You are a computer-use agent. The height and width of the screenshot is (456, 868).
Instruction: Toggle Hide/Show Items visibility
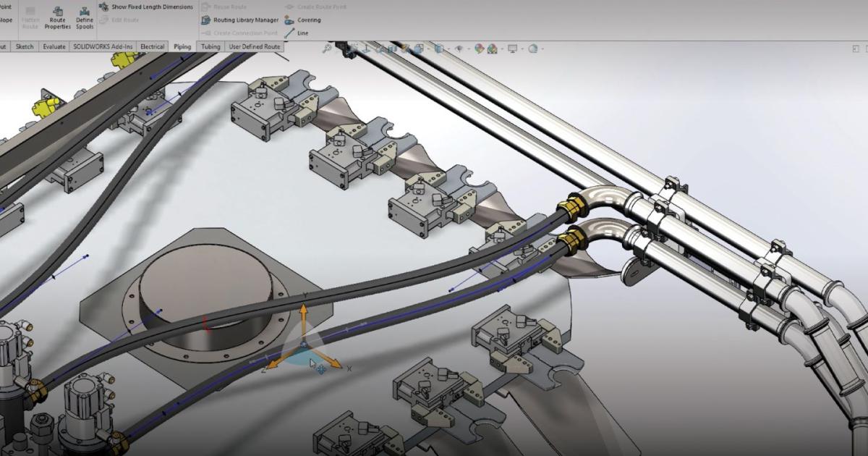pyautogui.click(x=459, y=49)
